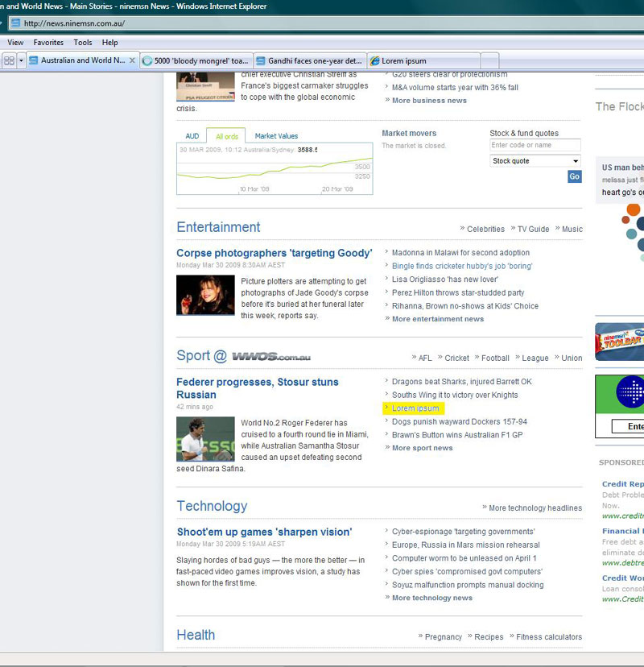Screen dimensions: 644x667
Task: Open the Fitness calculators link
Action: pos(549,637)
